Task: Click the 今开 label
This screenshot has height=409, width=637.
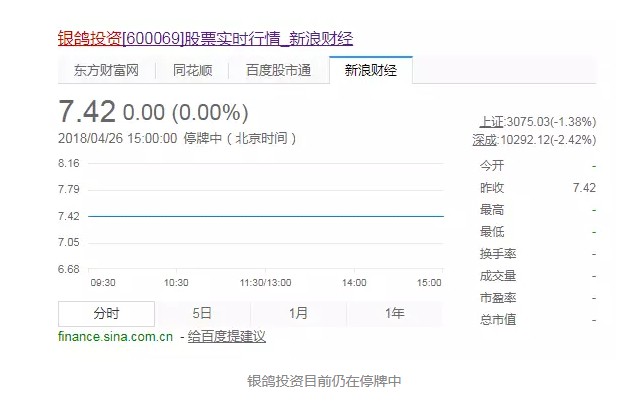Action: (x=492, y=166)
